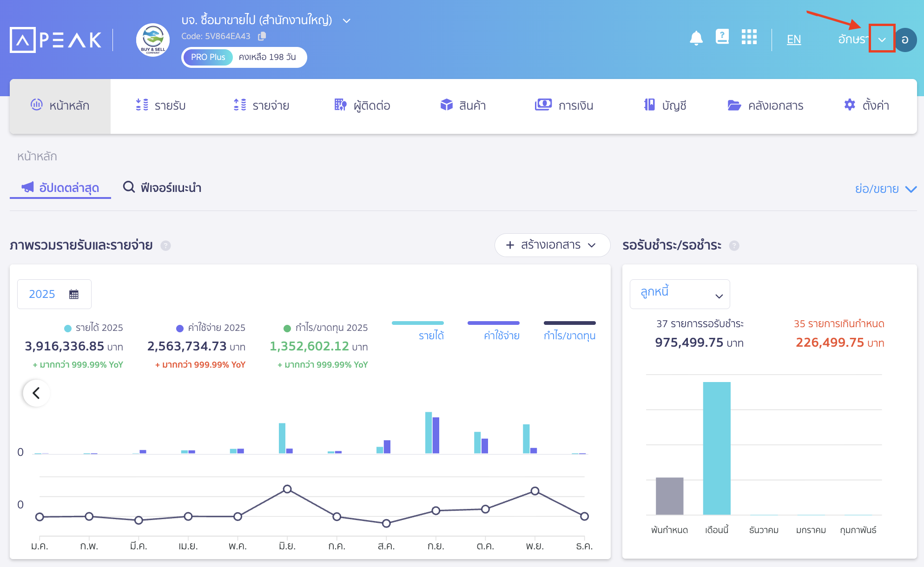The image size is (924, 567).
Task: Open the ลูกหนี้ dropdown
Action: click(x=680, y=294)
